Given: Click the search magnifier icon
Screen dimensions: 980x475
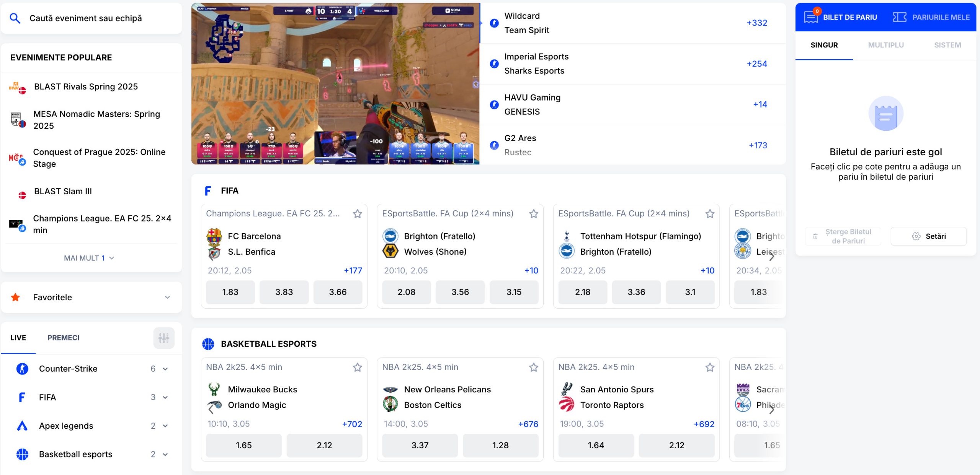Looking at the screenshot, I should click(x=15, y=18).
